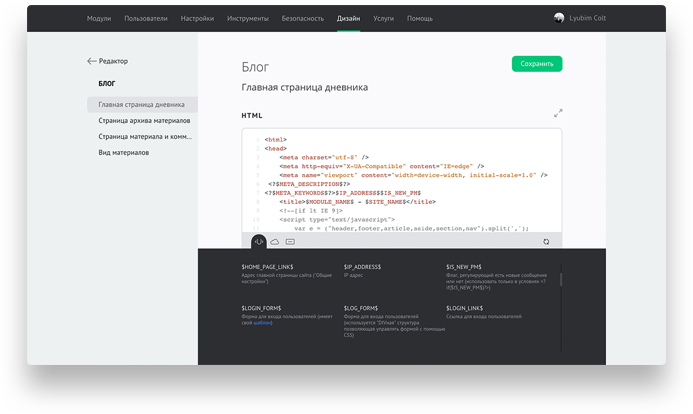Open the Безопасность menu
The height and width of the screenshot is (414, 693).
click(x=303, y=19)
